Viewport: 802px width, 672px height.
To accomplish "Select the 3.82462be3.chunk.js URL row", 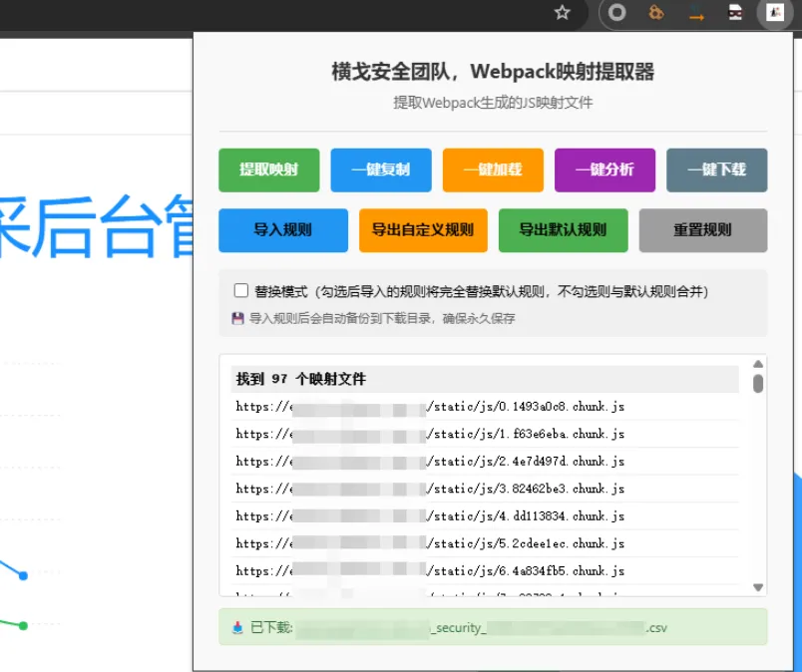I will (485, 489).
